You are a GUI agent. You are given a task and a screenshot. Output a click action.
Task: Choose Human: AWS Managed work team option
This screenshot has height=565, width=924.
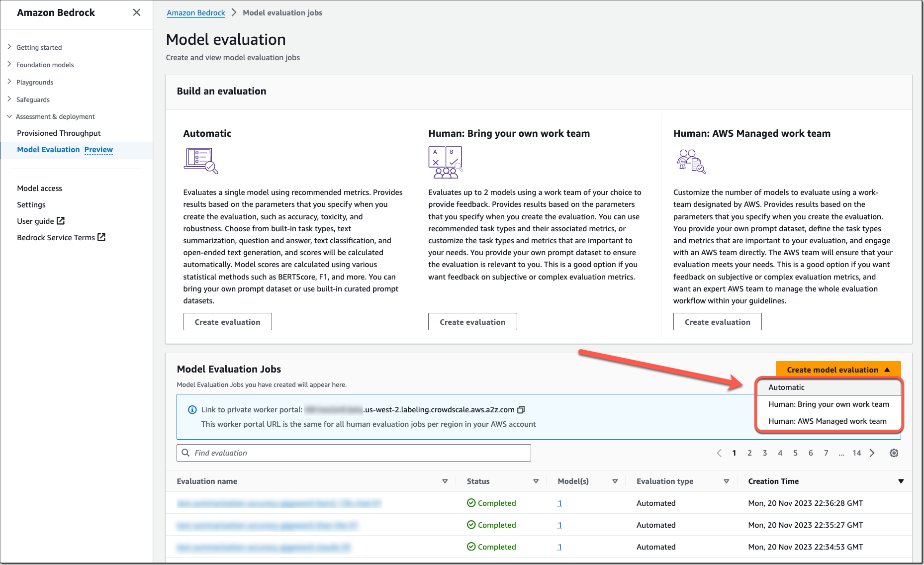tap(829, 421)
